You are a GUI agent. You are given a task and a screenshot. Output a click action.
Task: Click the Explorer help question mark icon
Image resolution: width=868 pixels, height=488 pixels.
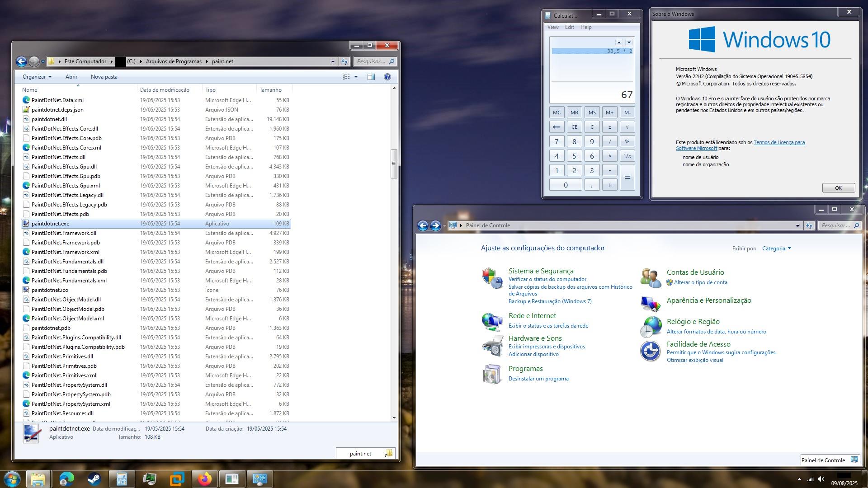click(x=387, y=77)
